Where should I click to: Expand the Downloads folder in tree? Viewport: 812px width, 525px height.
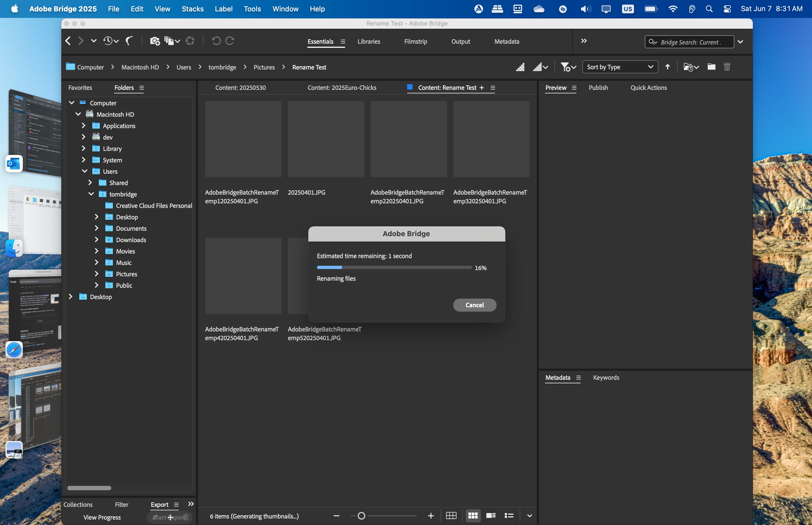click(96, 240)
